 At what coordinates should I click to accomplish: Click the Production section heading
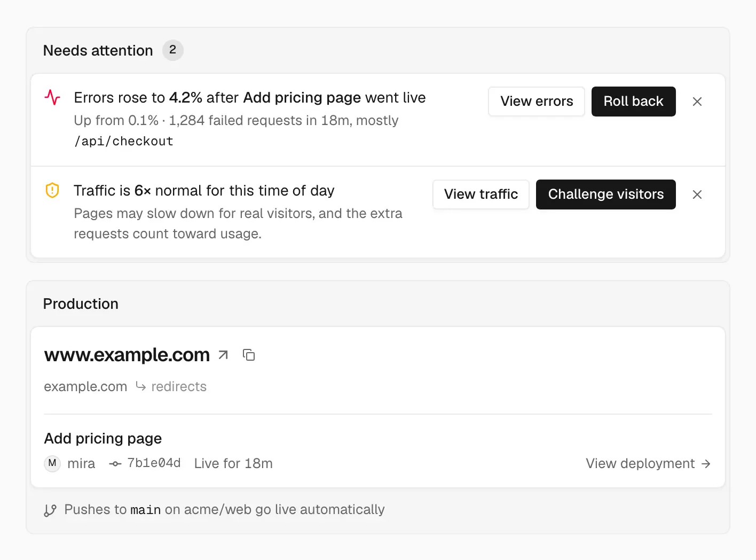(x=81, y=304)
